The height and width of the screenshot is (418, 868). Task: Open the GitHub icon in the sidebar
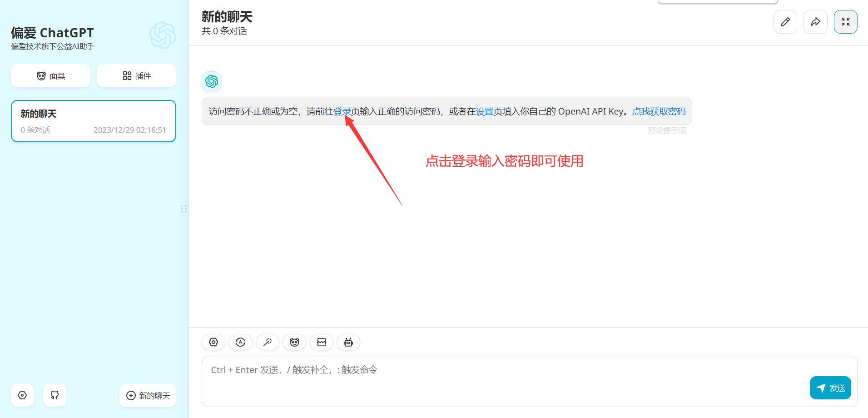pos(55,395)
